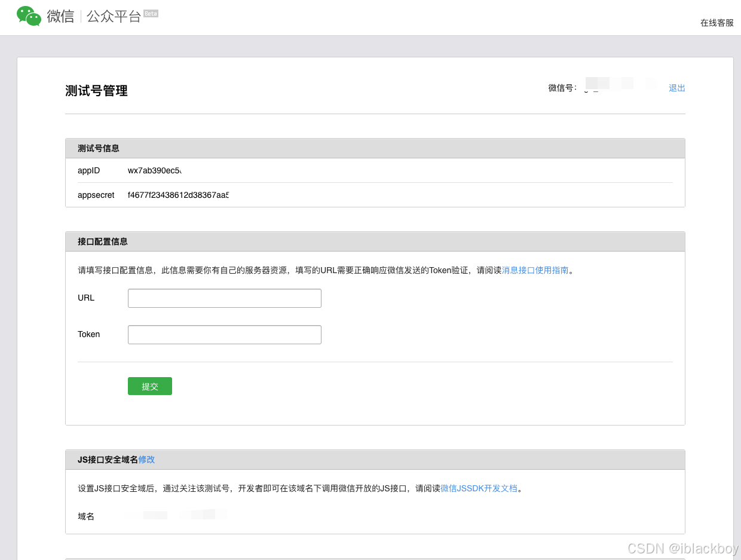Open the 消息接口使用指南 link
Image resolution: width=741 pixels, height=560 pixels.
535,270
